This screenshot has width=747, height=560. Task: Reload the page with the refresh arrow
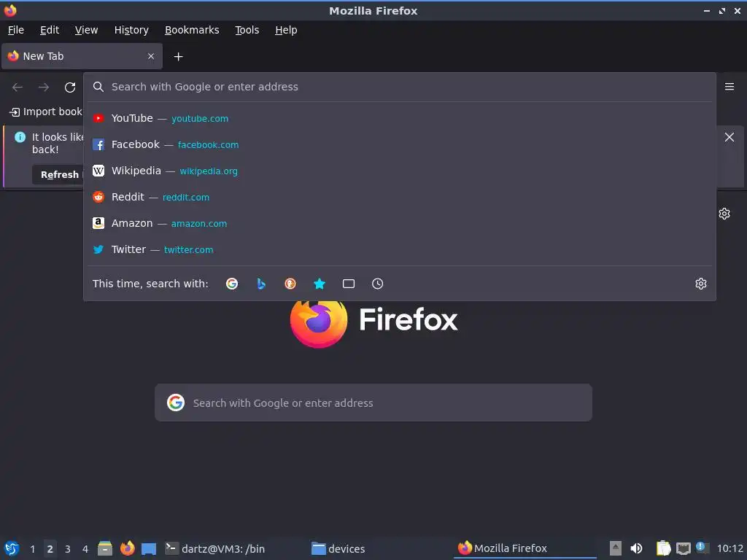(70, 87)
